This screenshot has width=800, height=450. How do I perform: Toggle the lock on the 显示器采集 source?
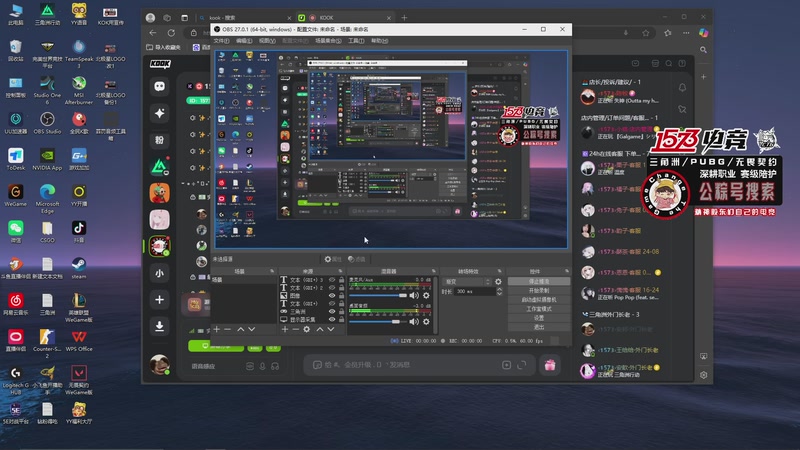pyautogui.click(x=341, y=319)
